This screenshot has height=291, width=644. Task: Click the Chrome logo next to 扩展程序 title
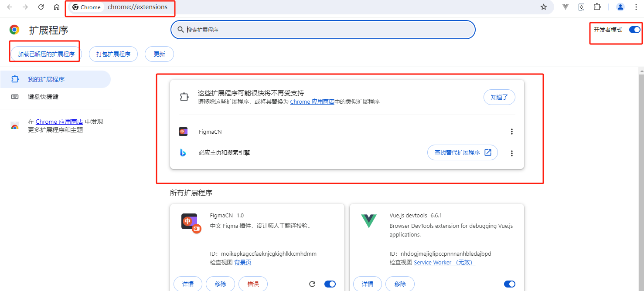(x=14, y=30)
